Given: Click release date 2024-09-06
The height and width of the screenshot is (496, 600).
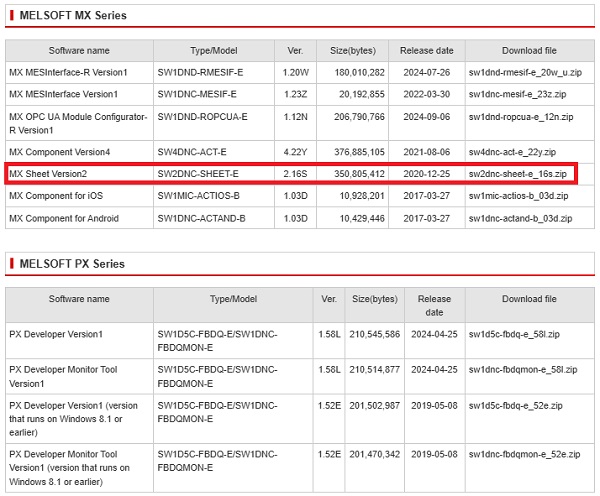Looking at the screenshot, I should click(x=427, y=117).
